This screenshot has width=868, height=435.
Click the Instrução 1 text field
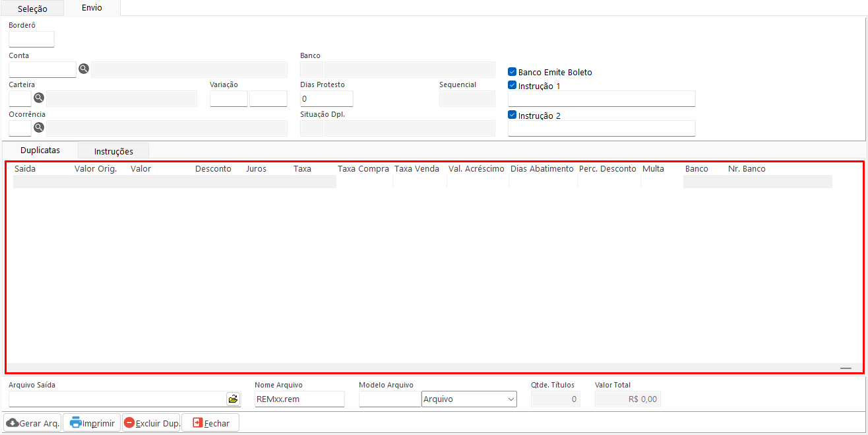602,99
